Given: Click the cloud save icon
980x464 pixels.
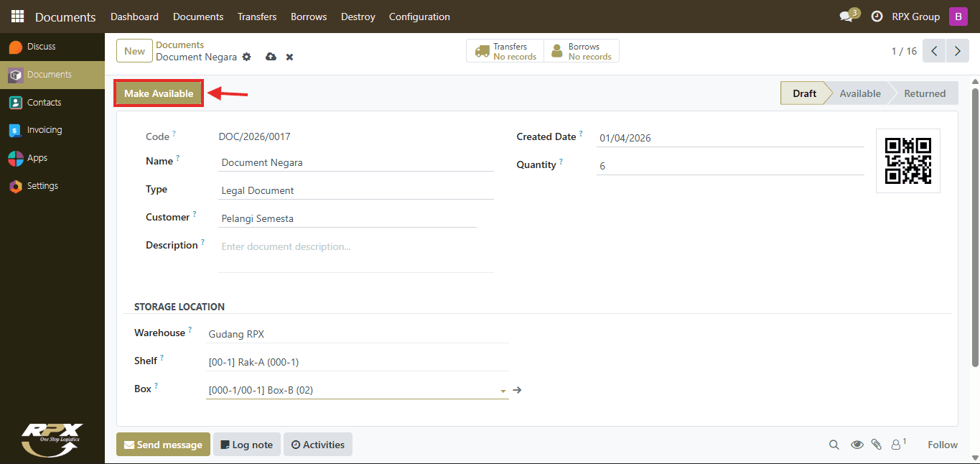Looking at the screenshot, I should point(271,57).
